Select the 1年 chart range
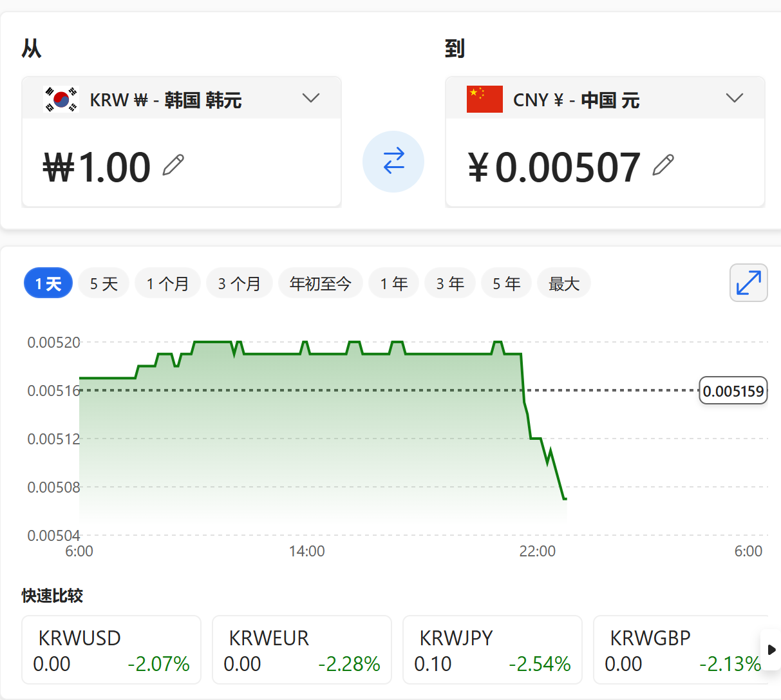Image resolution: width=781 pixels, height=700 pixels. click(393, 283)
